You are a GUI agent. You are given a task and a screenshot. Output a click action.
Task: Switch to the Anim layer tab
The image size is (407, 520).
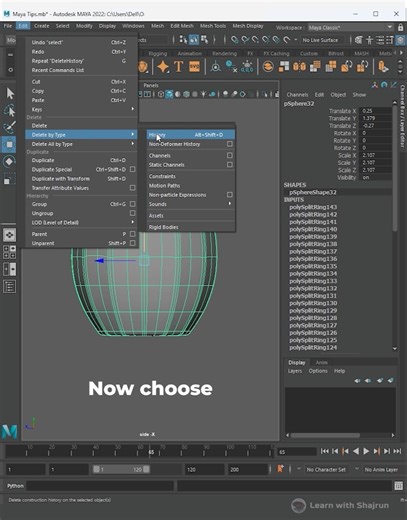[321, 362]
